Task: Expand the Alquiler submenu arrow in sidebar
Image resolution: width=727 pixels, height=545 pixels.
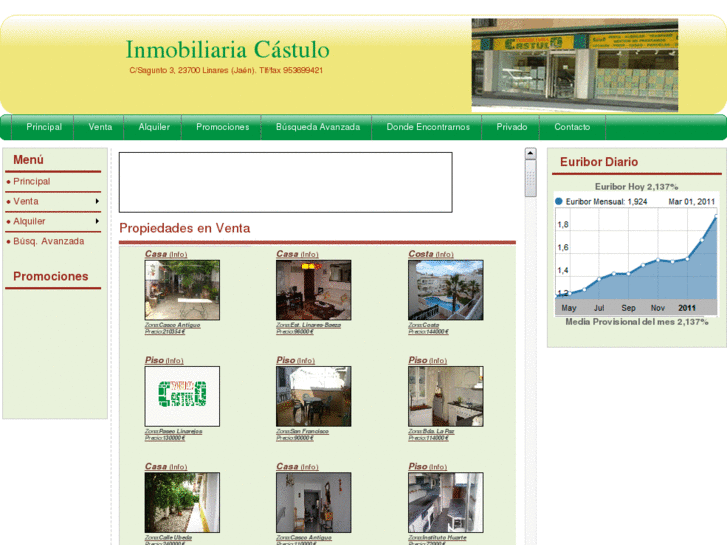Action: (97, 221)
